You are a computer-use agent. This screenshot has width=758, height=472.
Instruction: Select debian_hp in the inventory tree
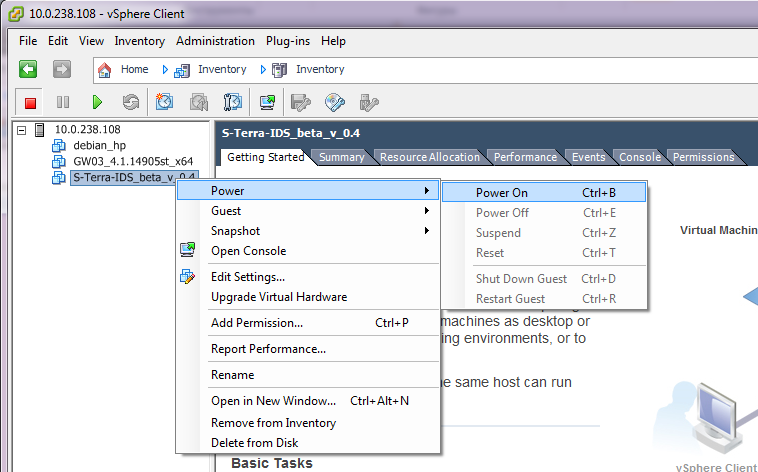click(x=100, y=145)
